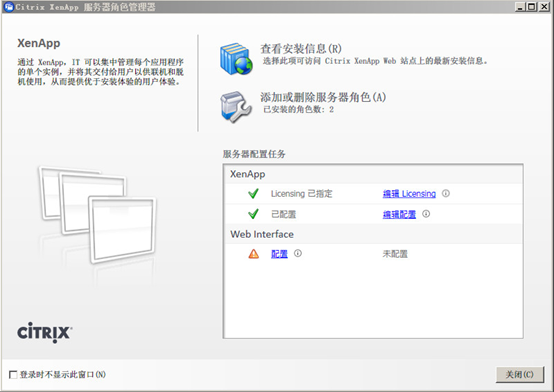Select the Licensing 已指定 status text

coord(302,194)
